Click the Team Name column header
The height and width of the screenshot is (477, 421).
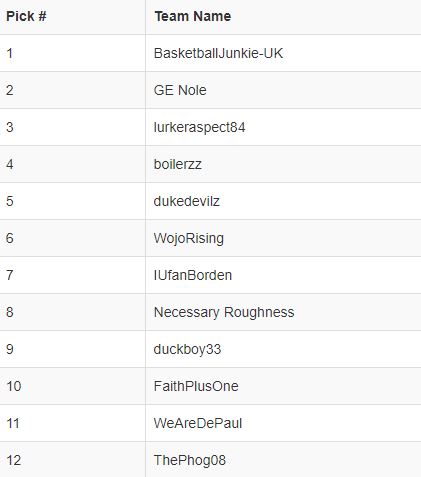[x=193, y=16]
